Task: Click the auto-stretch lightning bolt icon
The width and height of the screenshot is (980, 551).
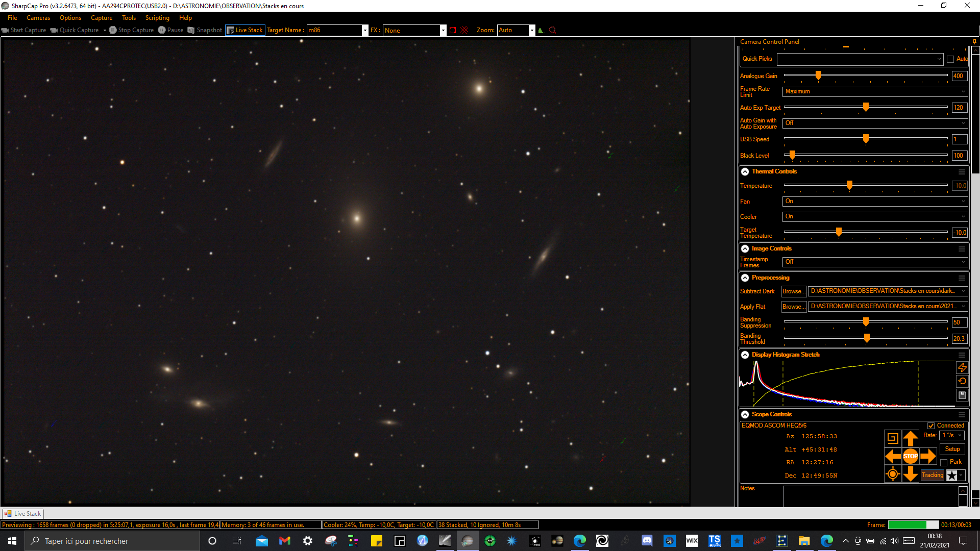Action: [x=962, y=367]
